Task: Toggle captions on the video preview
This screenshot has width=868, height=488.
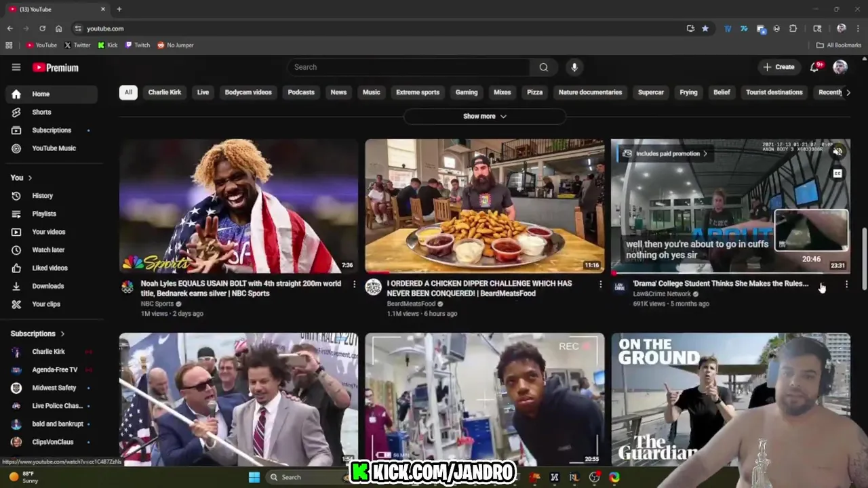Action: click(x=837, y=174)
